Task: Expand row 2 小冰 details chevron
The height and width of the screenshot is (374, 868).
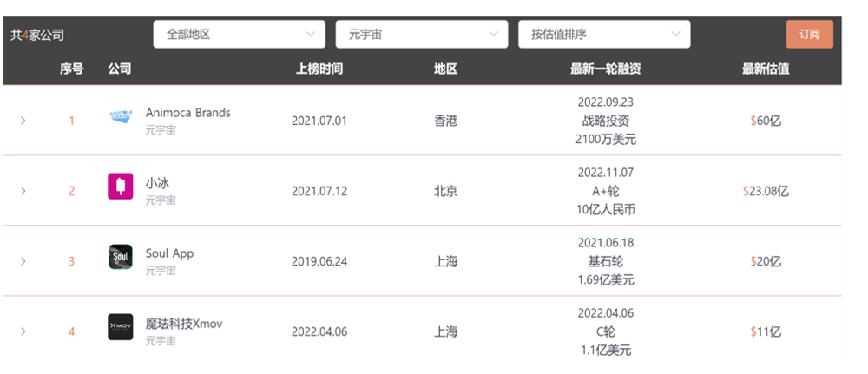Action: pos(23,191)
